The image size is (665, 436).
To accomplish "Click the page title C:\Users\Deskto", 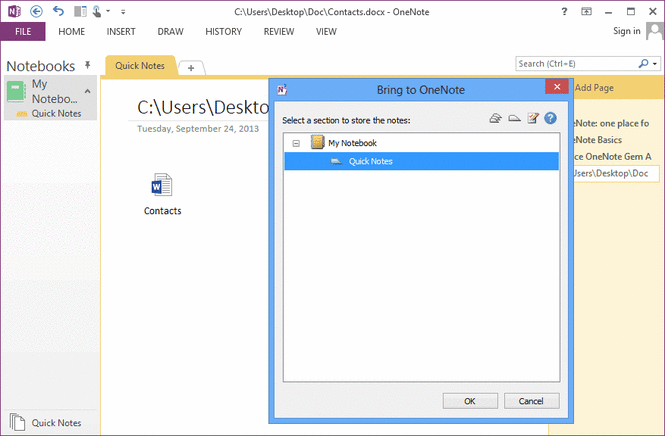I will [203, 108].
